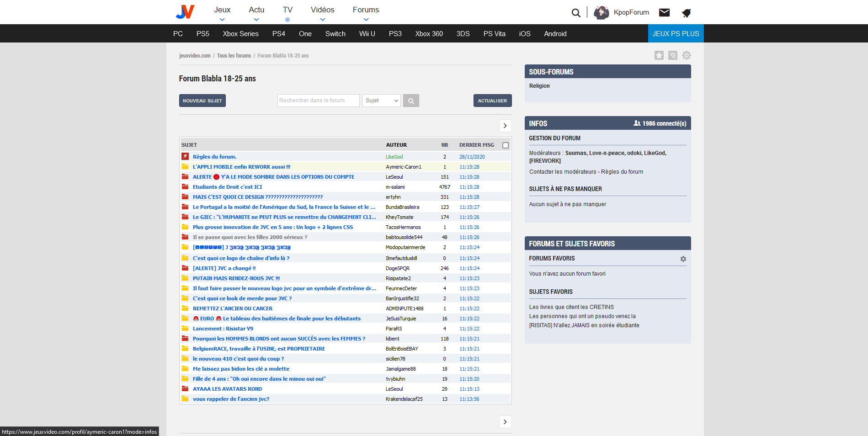The image size is (868, 436).
Task: Add forum to favorites with star icon
Action: click(x=659, y=55)
